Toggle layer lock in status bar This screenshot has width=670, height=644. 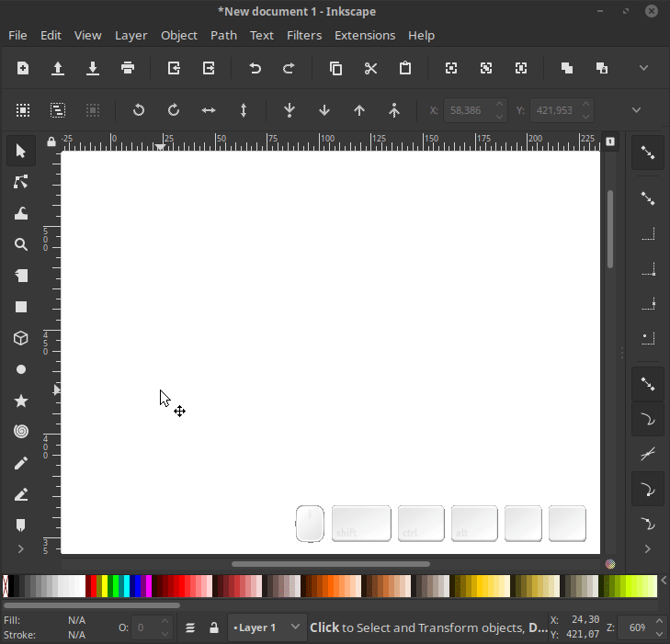(213, 627)
